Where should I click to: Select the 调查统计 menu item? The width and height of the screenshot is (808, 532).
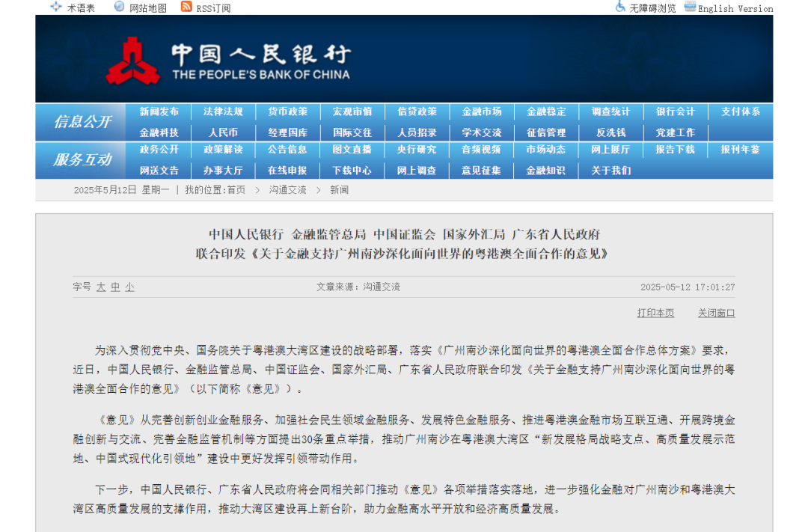pos(610,112)
